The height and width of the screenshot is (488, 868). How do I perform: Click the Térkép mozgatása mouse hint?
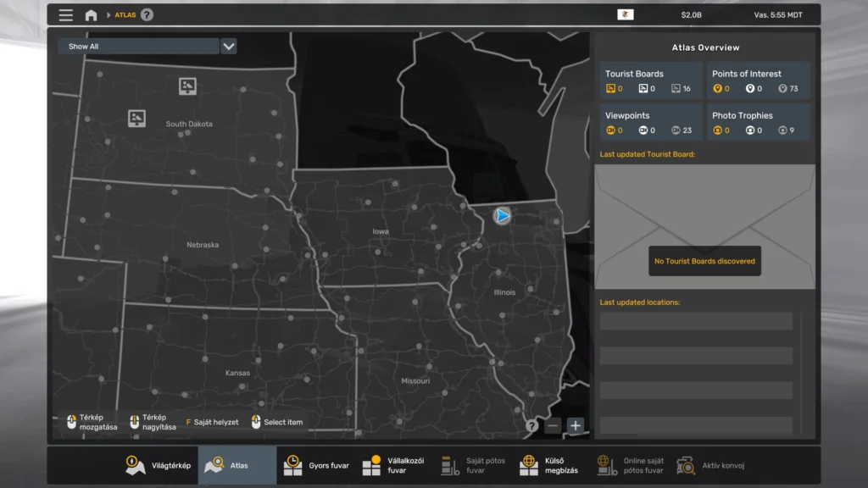point(92,422)
